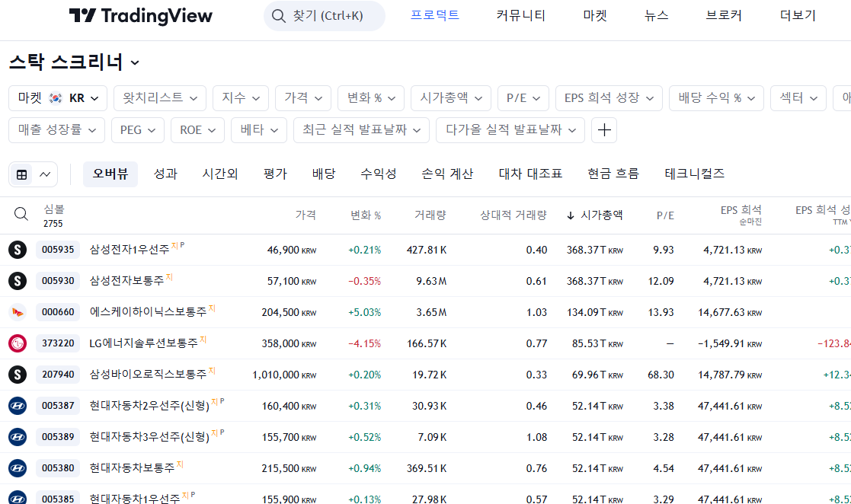Open the 현금 흐름 tab
851x504 pixels.
613,174
